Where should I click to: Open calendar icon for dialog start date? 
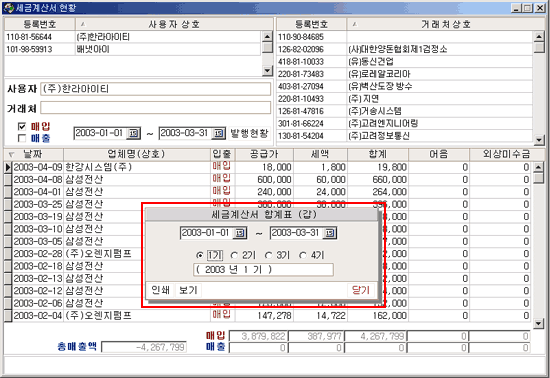pyautogui.click(x=240, y=233)
